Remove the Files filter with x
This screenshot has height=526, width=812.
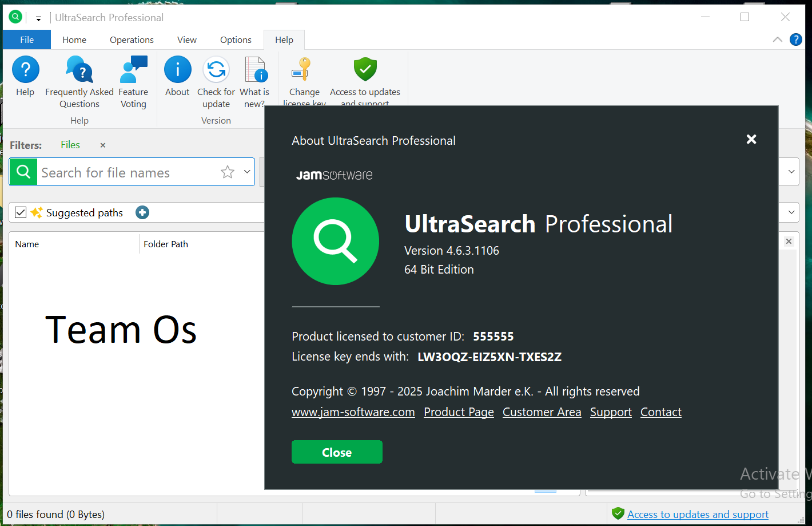103,145
